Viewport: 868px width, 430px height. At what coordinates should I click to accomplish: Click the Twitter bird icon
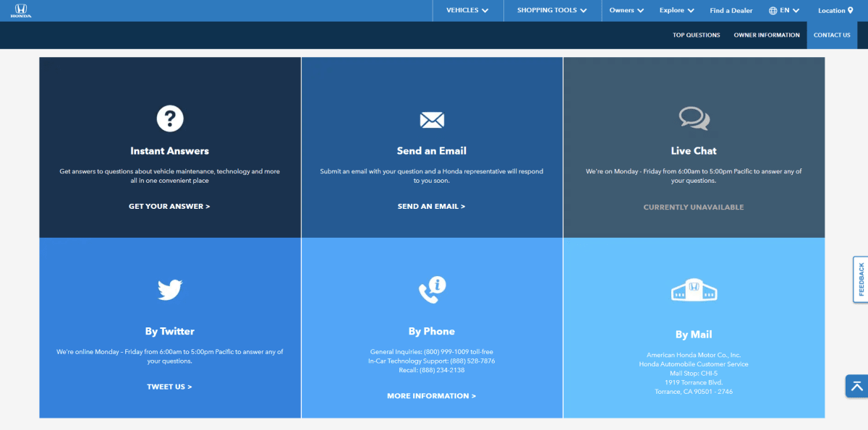(x=170, y=291)
